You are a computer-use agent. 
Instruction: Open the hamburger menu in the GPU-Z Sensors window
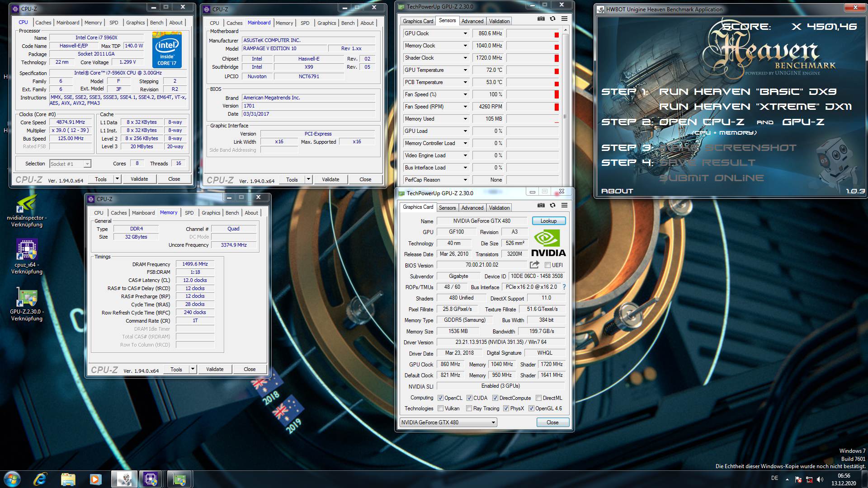coord(564,19)
